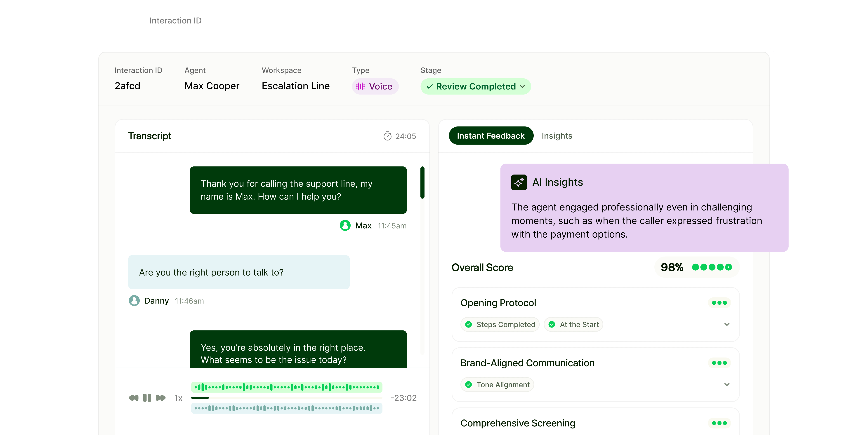The image size is (868, 435).
Task: Click the Steps Completed check chip
Action: tap(500, 324)
